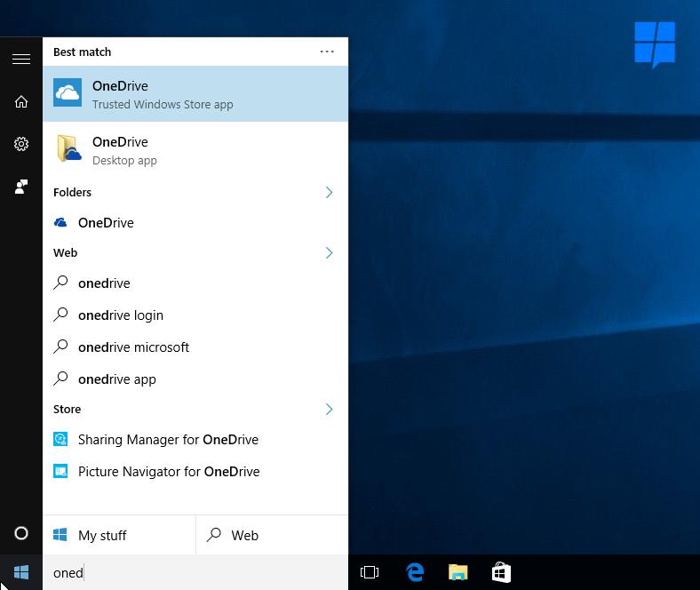Open Sharing Manager for OneDrive store app
Screen dimensions: 700x590
(x=195, y=440)
